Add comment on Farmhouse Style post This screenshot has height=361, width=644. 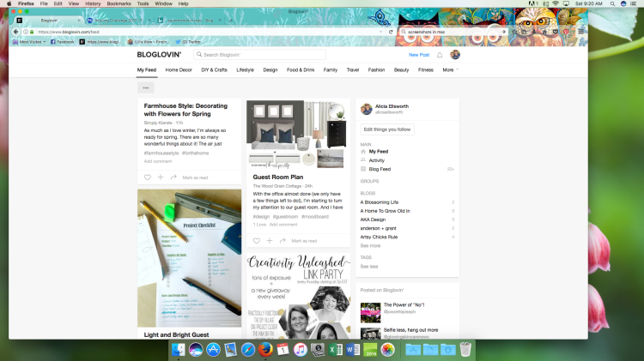[x=158, y=161]
